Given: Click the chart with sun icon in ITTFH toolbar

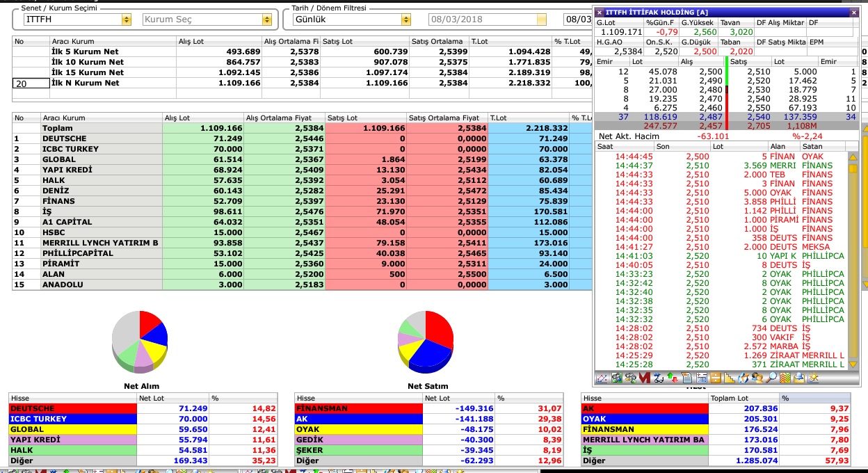Looking at the screenshot, I should [813, 378].
